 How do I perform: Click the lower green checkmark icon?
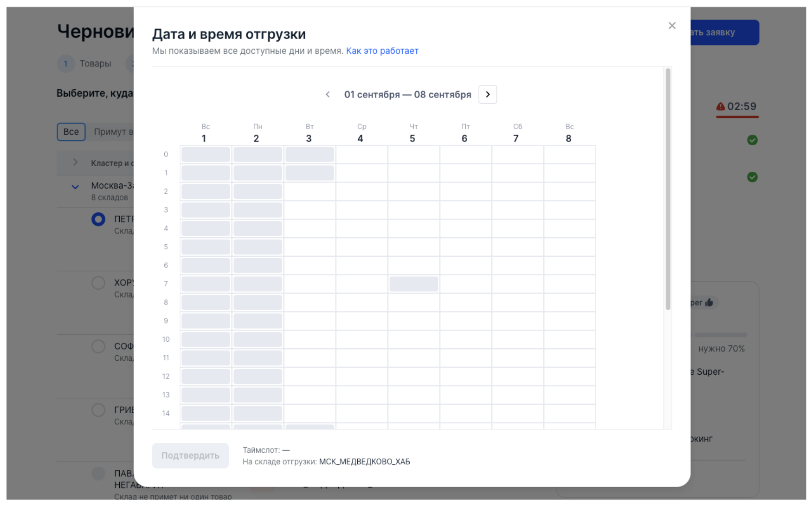[752, 177]
